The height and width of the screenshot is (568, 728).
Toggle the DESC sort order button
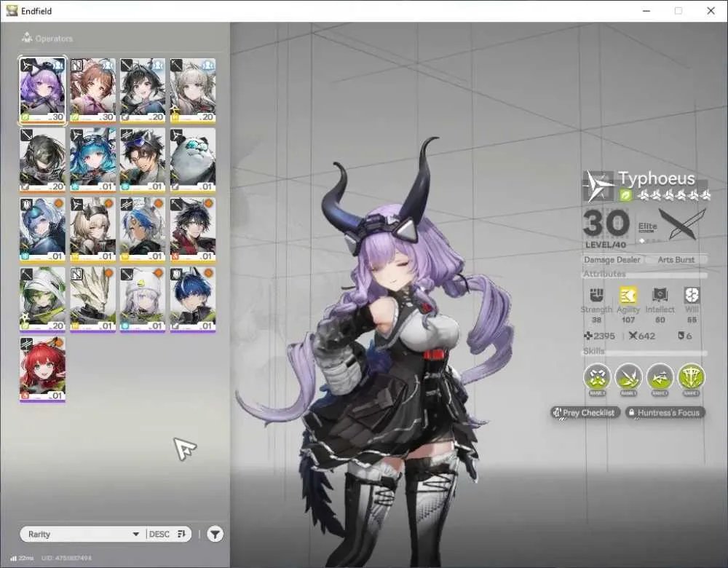(x=167, y=534)
